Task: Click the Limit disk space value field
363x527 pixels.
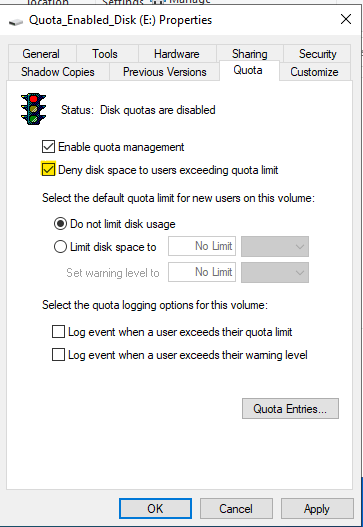Action: click(202, 246)
